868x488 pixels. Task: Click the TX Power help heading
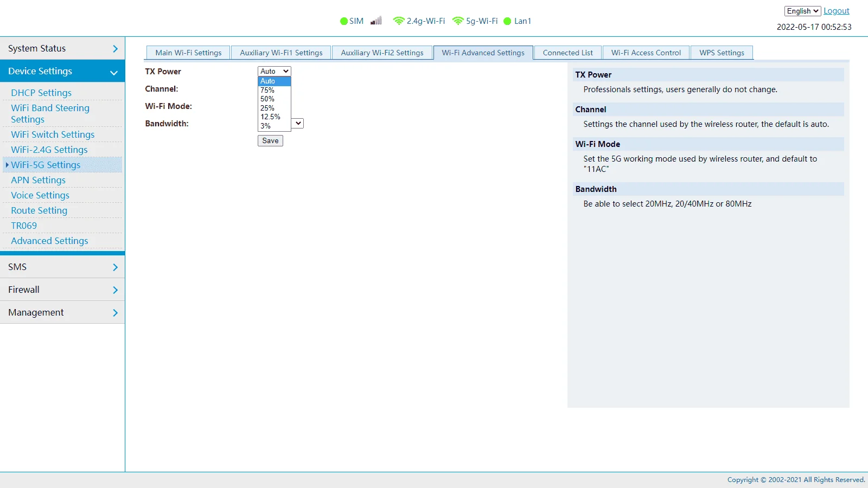pos(593,75)
